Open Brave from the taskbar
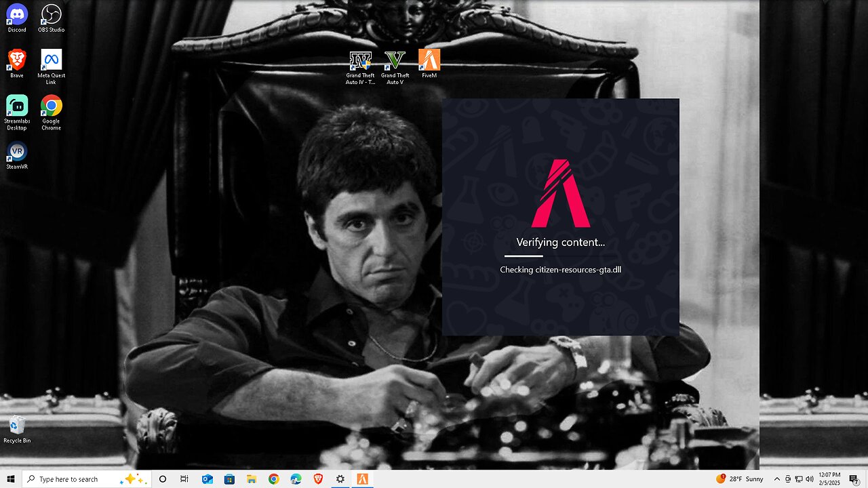The image size is (868, 488). (x=318, y=479)
